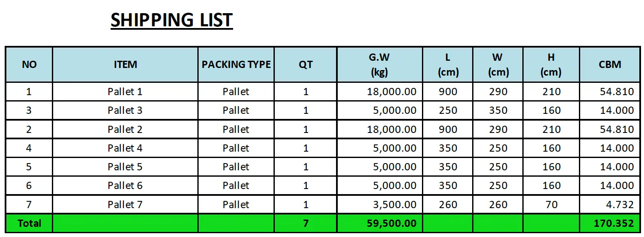This screenshot has height=237, width=644.
Task: Select the Pallet 7 item cell
Action: point(125,205)
